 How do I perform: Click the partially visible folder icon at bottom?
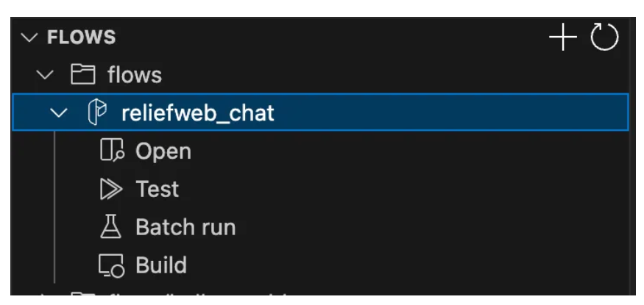[83, 293]
